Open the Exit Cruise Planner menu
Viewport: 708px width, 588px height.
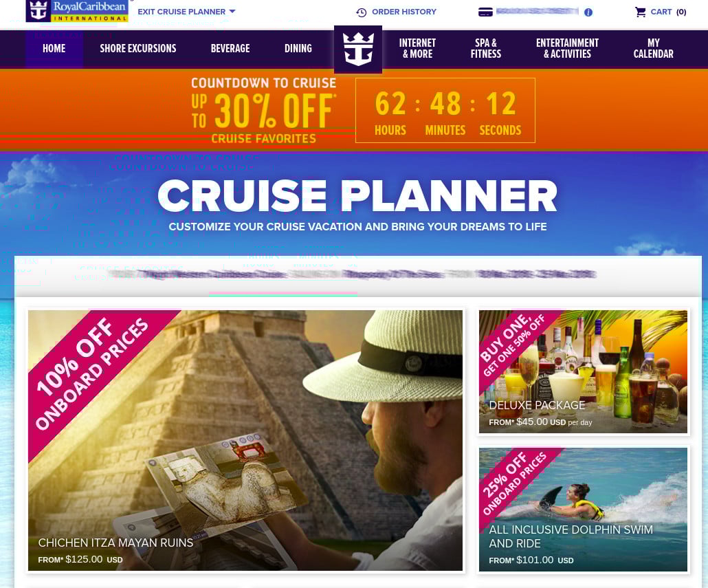pyautogui.click(x=186, y=12)
